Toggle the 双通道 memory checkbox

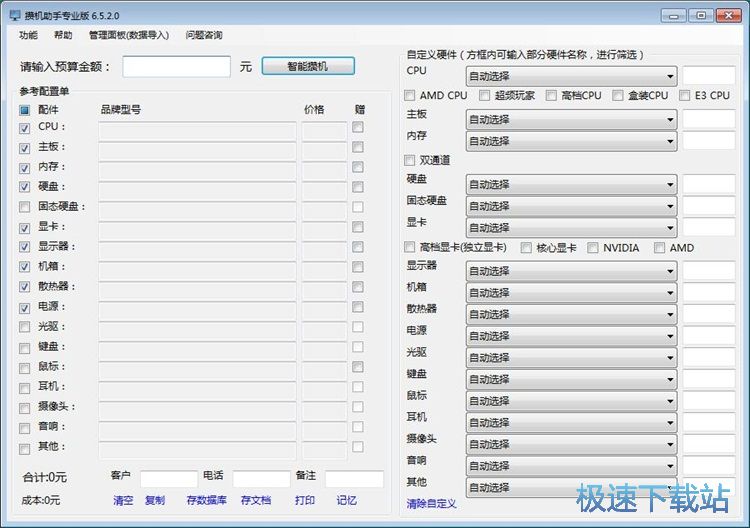click(x=410, y=160)
